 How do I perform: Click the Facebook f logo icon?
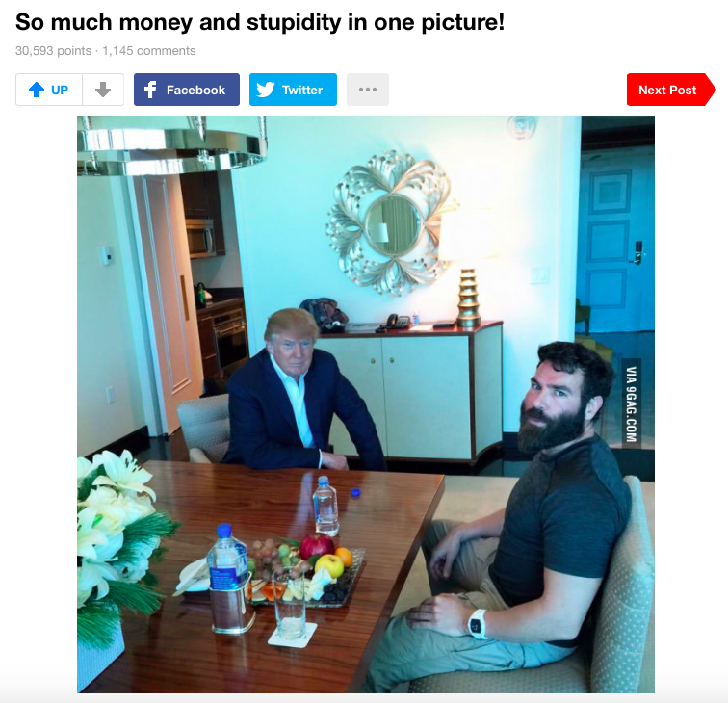point(150,90)
